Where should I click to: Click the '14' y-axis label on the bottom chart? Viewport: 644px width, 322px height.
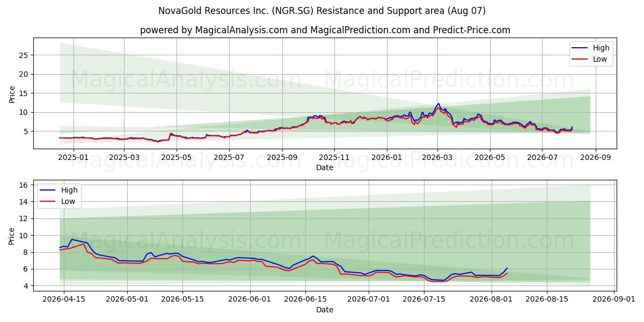pos(25,202)
